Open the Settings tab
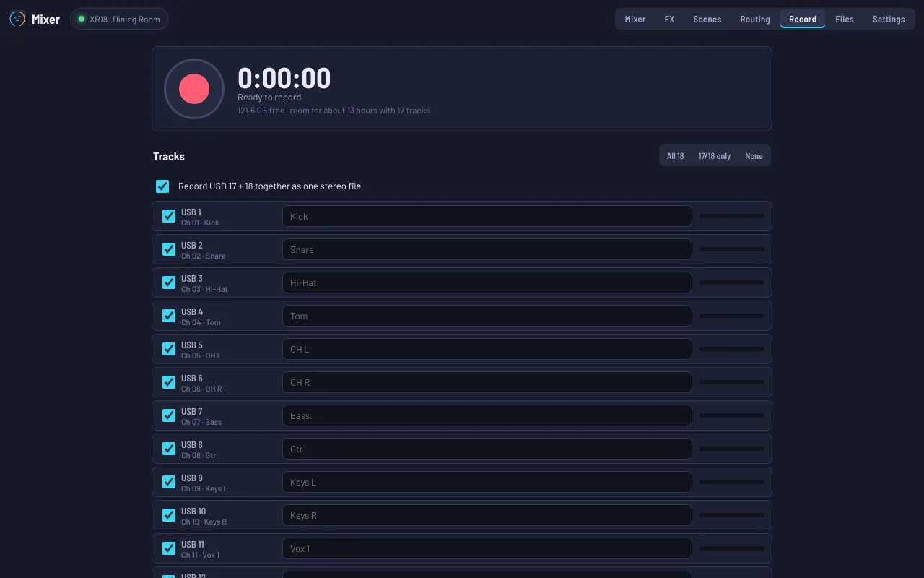924x578 pixels. click(x=889, y=20)
